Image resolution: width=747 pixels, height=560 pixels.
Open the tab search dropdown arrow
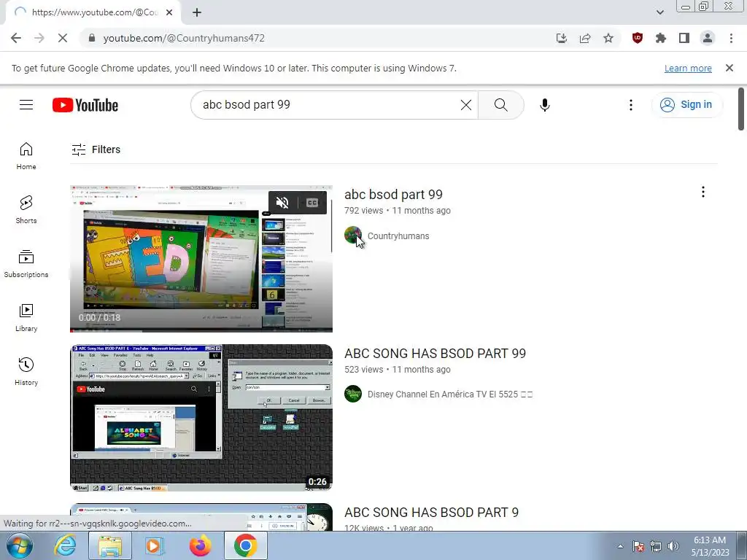coord(659,12)
